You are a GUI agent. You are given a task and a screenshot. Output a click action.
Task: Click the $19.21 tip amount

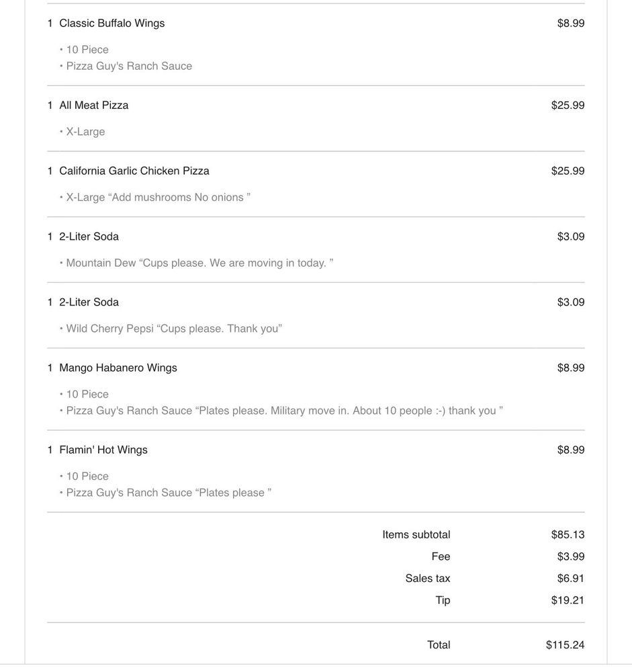point(568,601)
